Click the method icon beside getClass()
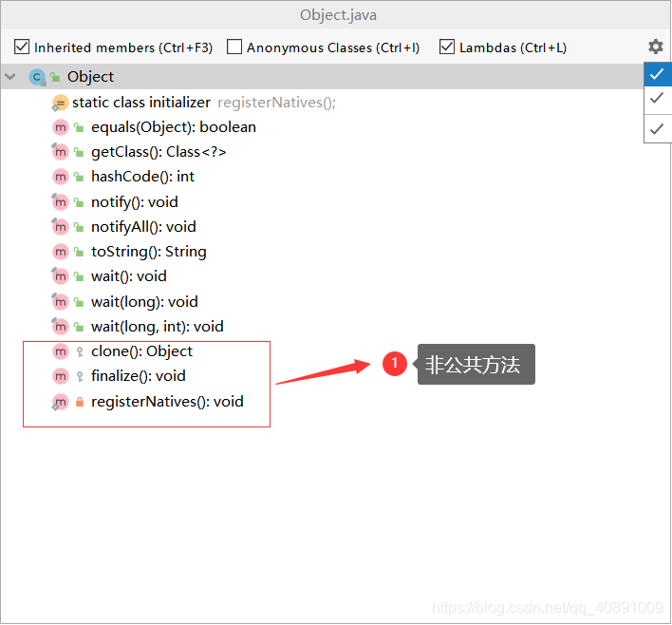The image size is (672, 625). pos(61,152)
